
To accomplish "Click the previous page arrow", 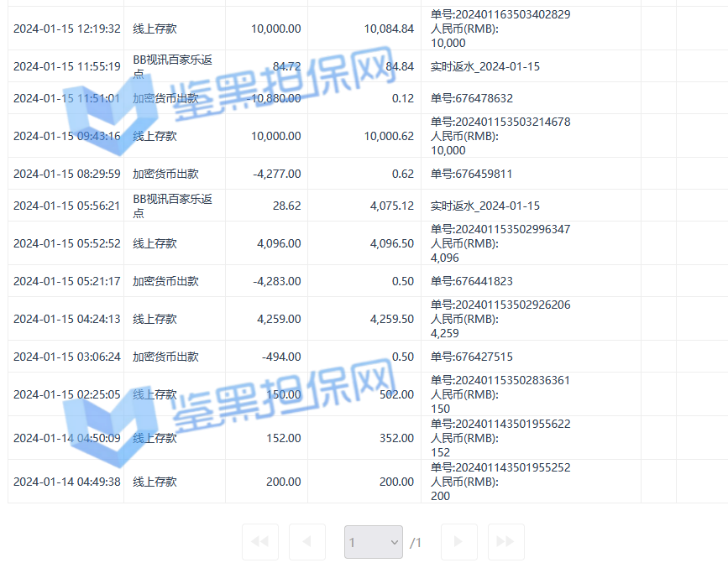I will click(307, 542).
